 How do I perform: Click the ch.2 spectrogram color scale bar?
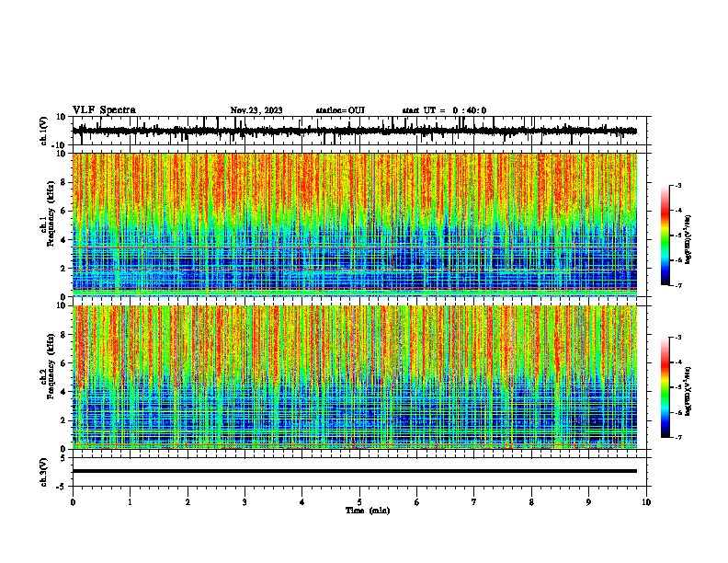pos(665,387)
